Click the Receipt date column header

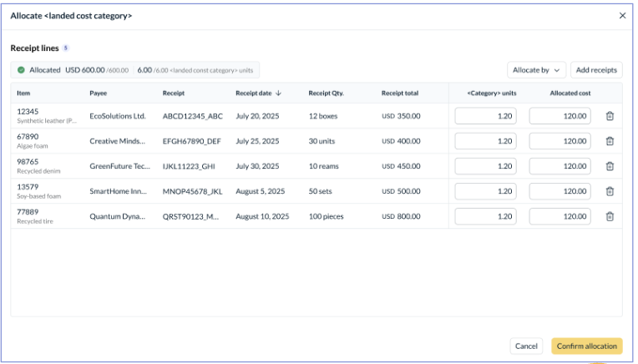254,94
